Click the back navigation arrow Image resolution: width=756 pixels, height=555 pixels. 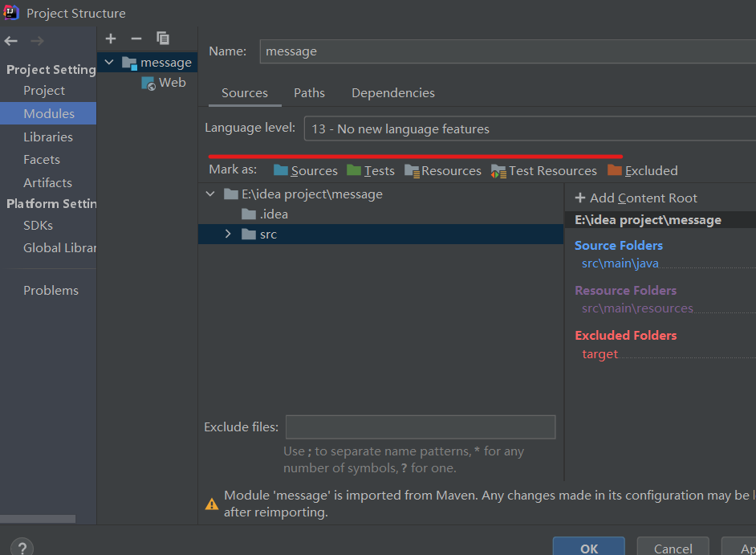(10, 40)
